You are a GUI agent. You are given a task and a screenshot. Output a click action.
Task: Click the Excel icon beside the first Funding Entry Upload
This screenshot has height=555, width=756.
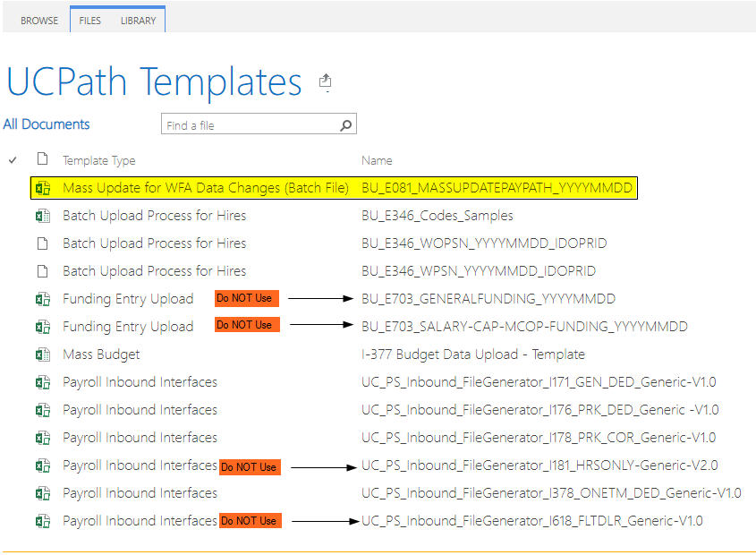[42, 298]
